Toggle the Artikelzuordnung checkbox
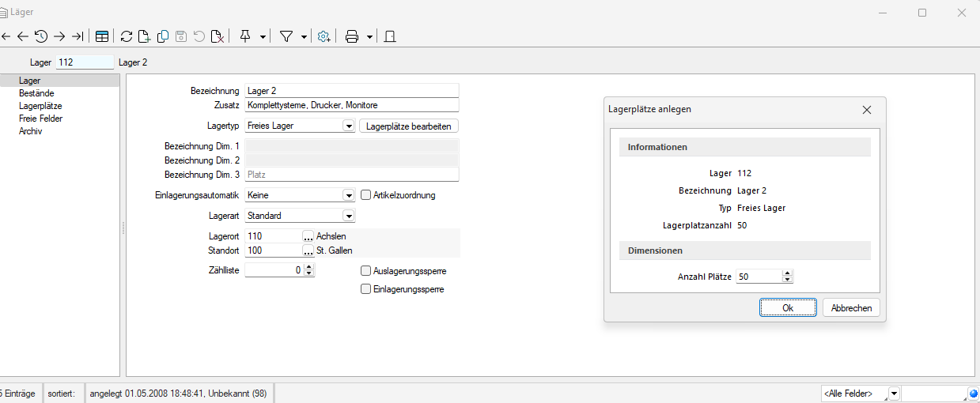 tap(366, 195)
